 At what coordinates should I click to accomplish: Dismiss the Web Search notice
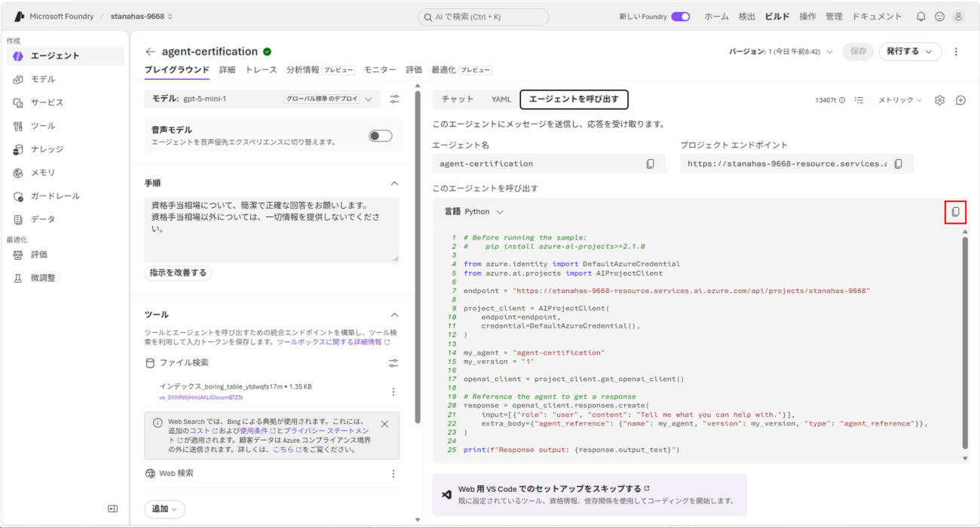point(384,424)
